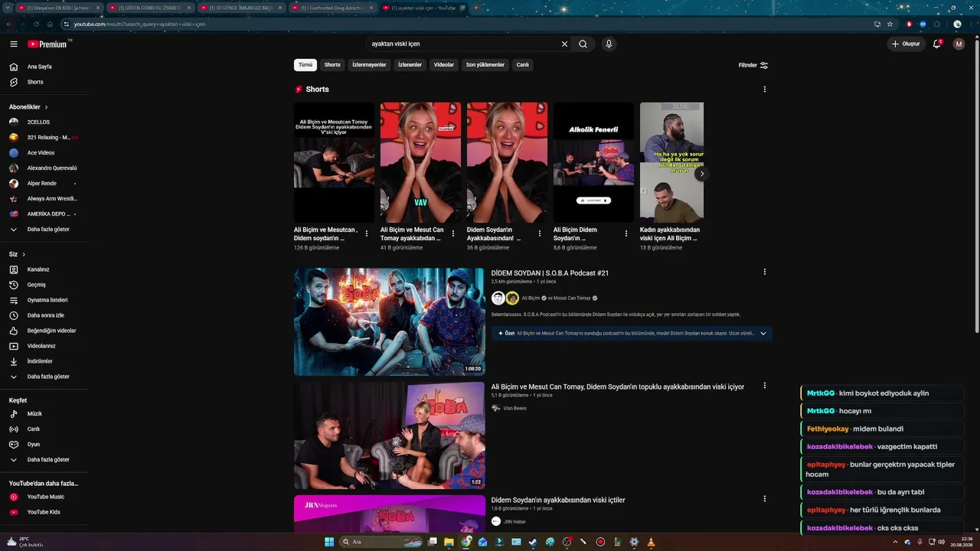Select the Shorts filter chip
The width and height of the screenshot is (980, 551).
[x=332, y=65]
